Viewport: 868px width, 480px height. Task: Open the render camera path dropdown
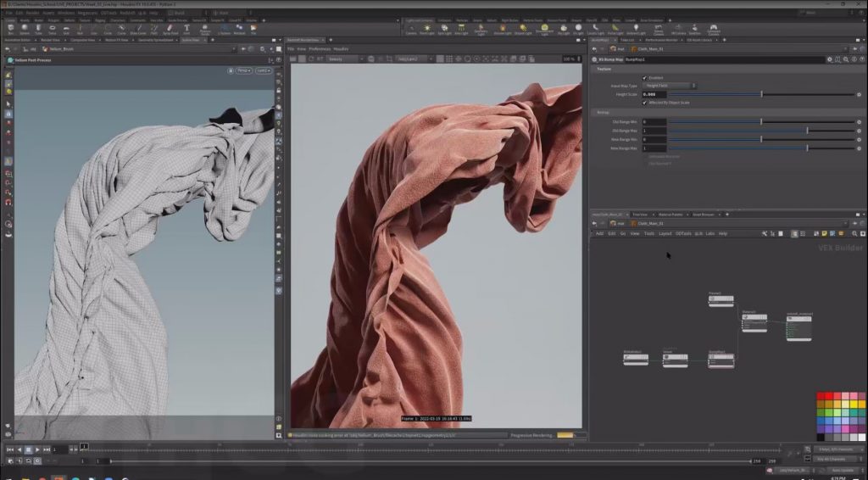point(415,59)
